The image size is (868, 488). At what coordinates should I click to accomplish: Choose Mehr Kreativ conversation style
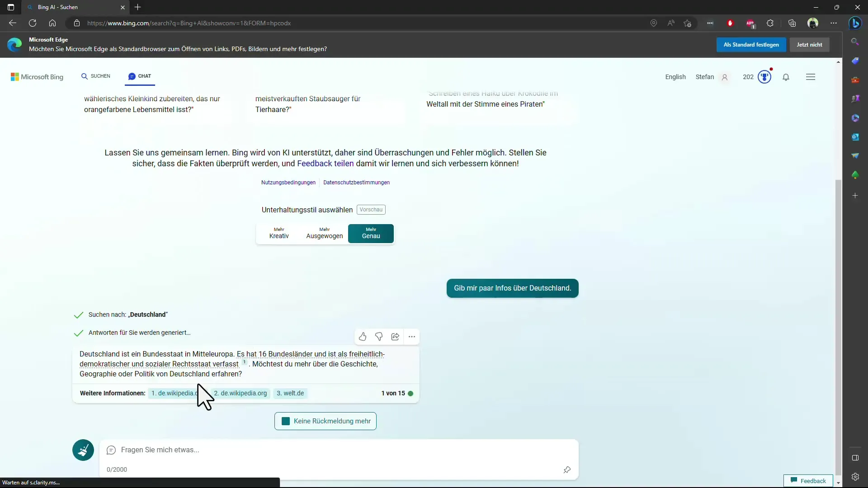click(279, 233)
